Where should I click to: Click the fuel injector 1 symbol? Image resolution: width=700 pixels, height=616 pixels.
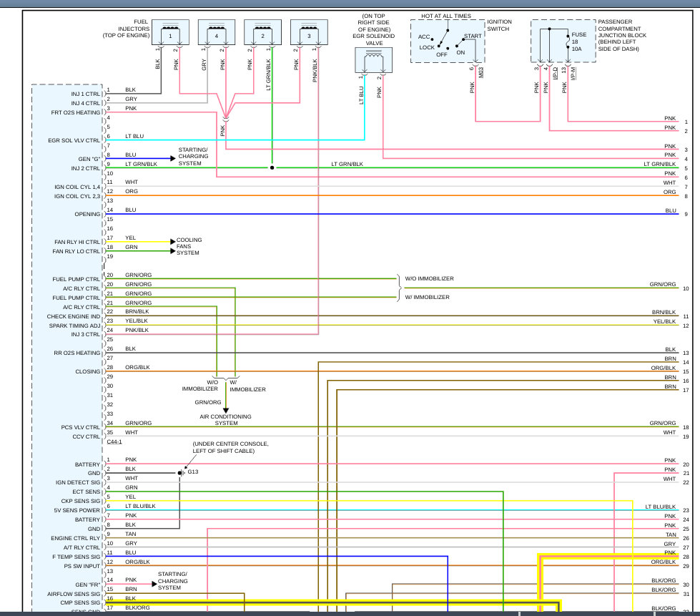pyautogui.click(x=171, y=32)
